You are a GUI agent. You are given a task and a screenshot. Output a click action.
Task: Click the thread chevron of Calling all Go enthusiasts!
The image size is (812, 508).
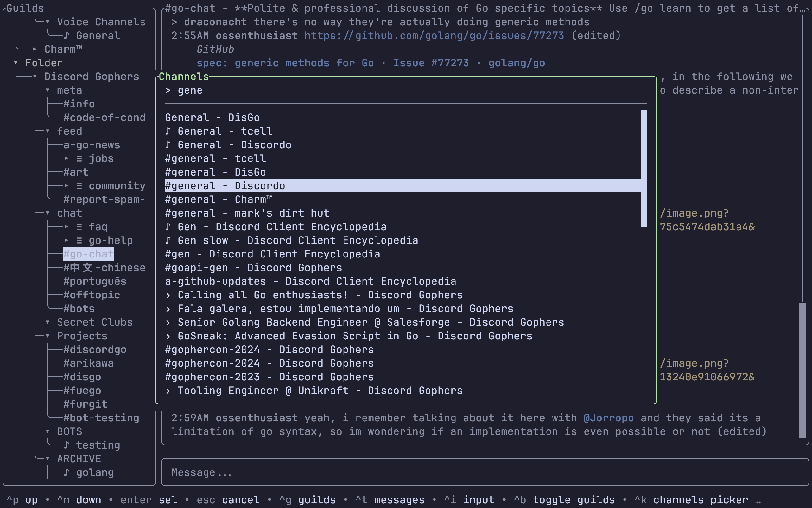[168, 295]
